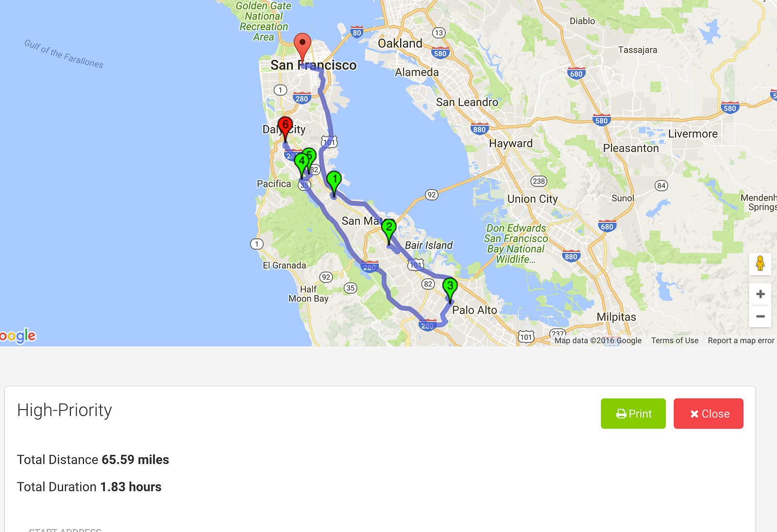Click the Half Moon Bay label
Image resolution: width=777 pixels, height=532 pixels.
pos(308,294)
